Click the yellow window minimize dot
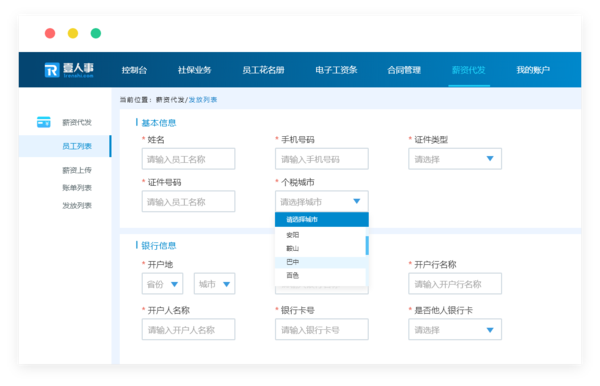Screen dimensions: 600x386 (x=73, y=33)
